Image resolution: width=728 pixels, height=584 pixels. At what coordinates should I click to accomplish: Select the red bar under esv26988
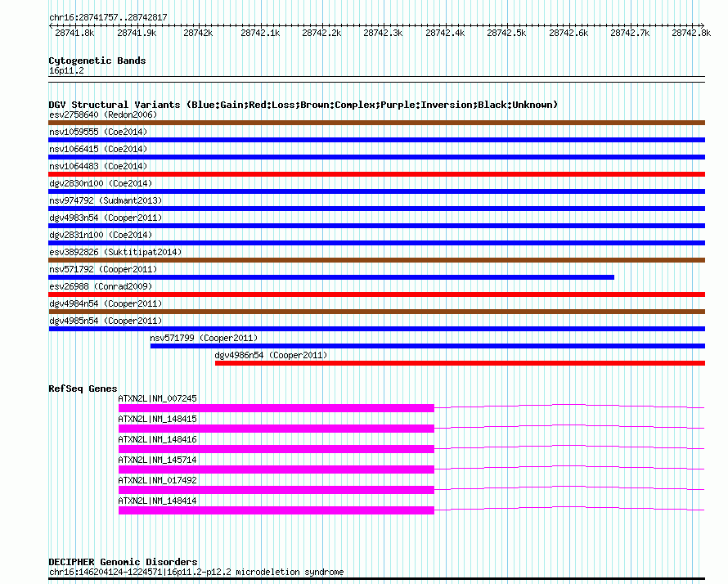coord(376,294)
